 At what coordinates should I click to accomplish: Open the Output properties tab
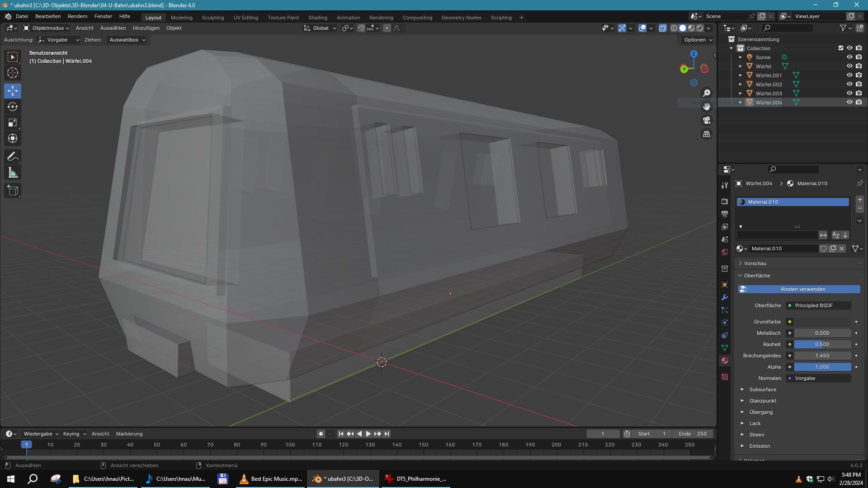click(x=725, y=214)
